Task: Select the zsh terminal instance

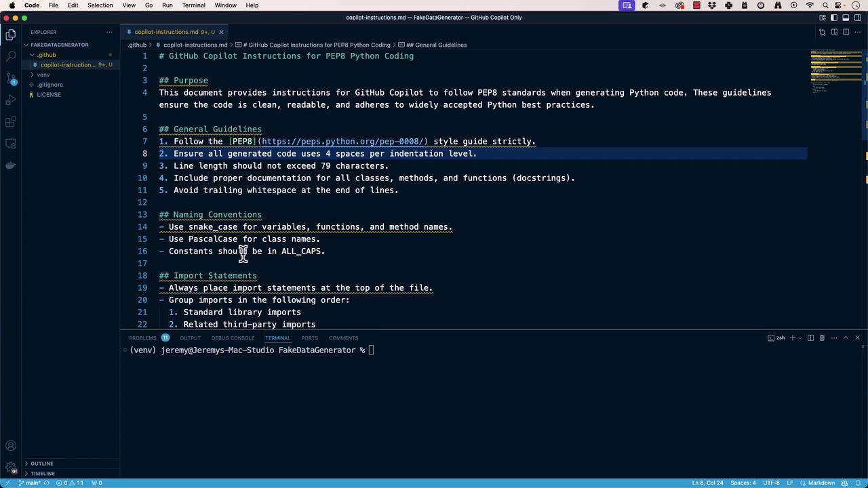Action: [776, 338]
